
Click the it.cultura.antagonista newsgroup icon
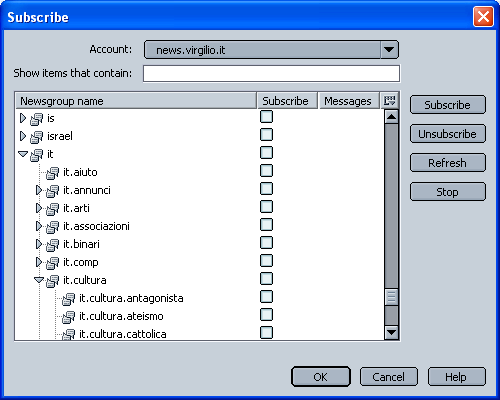click(x=68, y=298)
